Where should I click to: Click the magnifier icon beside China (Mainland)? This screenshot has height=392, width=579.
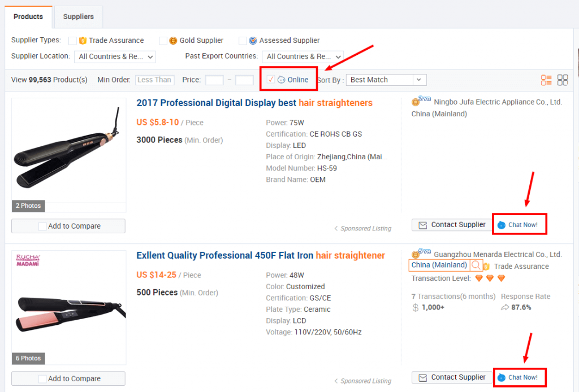pos(476,265)
